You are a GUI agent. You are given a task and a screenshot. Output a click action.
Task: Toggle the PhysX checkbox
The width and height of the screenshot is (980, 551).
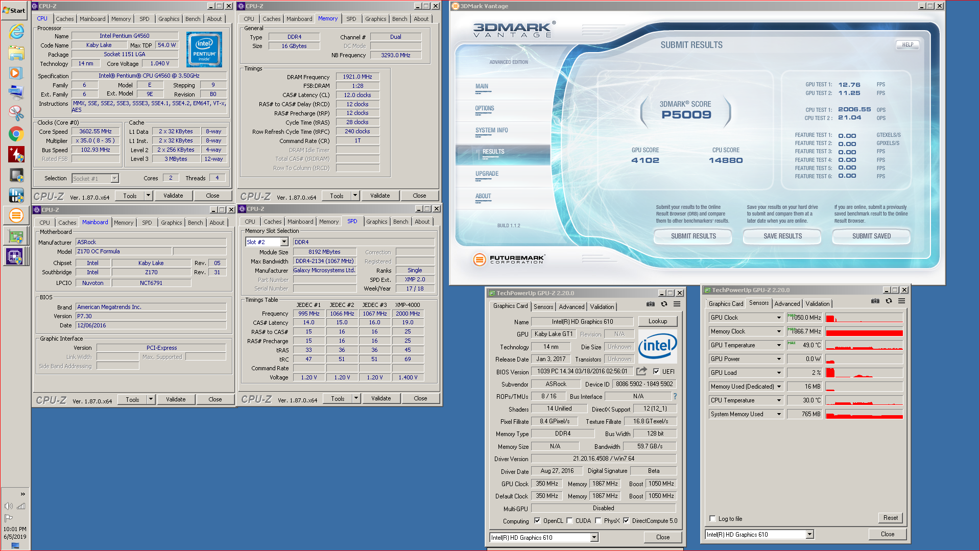[x=598, y=521]
